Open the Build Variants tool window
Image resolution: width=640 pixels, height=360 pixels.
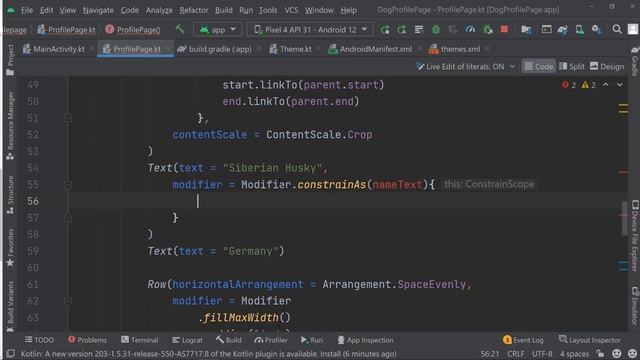pyautogui.click(x=10, y=306)
